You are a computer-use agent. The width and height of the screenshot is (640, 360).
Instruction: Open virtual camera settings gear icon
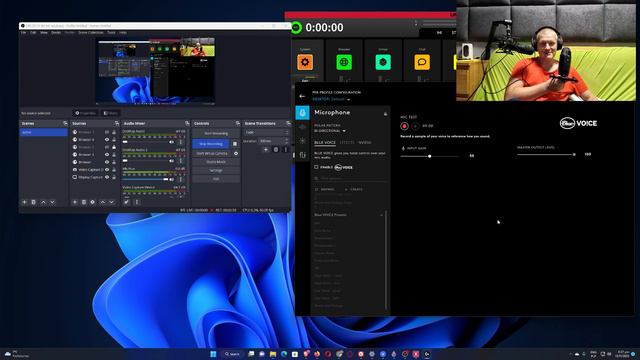pos(236,153)
